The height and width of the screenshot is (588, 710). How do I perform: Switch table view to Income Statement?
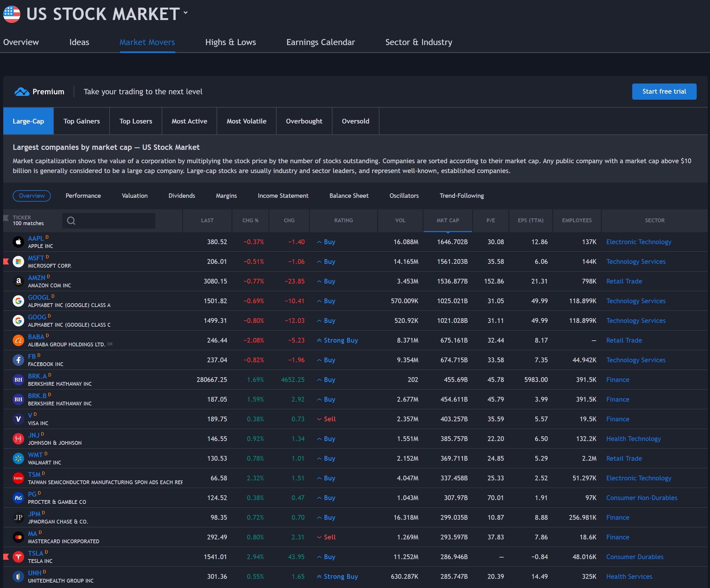(x=283, y=196)
